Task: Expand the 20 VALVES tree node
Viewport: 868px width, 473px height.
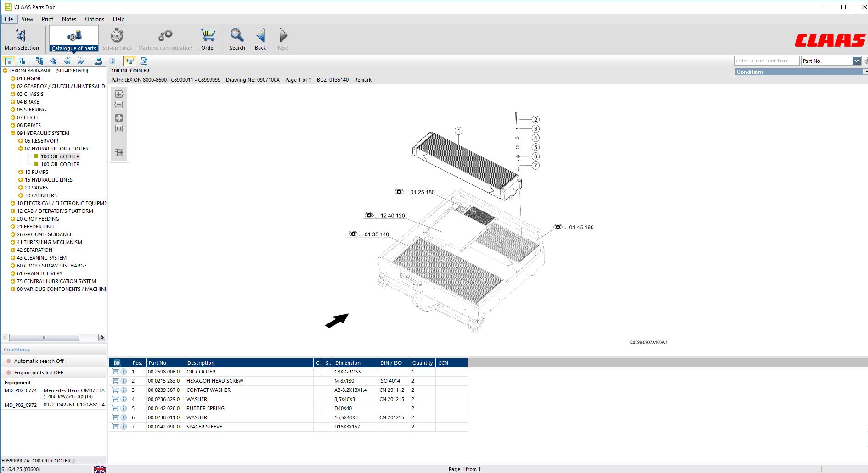Action: tap(21, 188)
